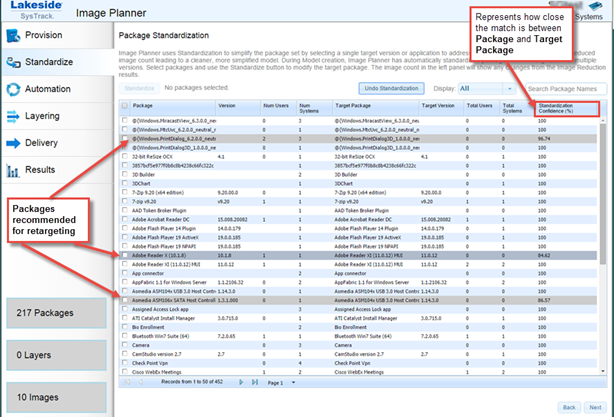
Task: Check the 32-bit ReSize OCX row
Action: [125, 156]
